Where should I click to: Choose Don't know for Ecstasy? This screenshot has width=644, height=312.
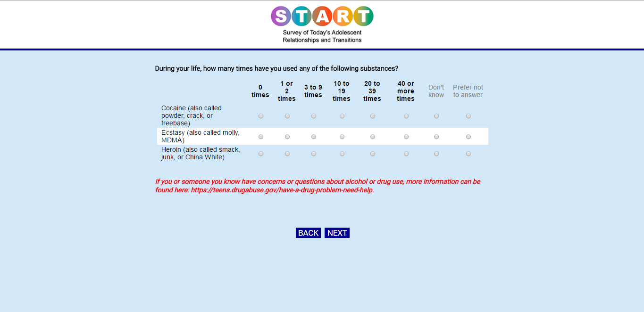click(436, 137)
